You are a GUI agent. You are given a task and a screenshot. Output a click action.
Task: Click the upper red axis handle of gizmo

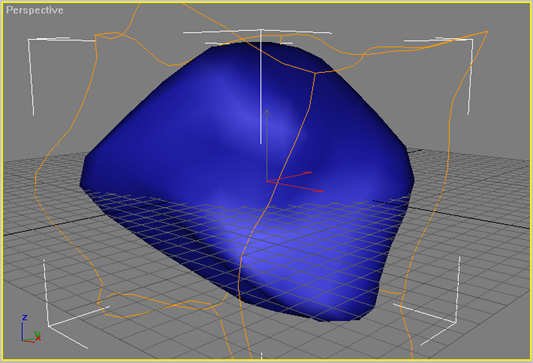click(x=290, y=176)
